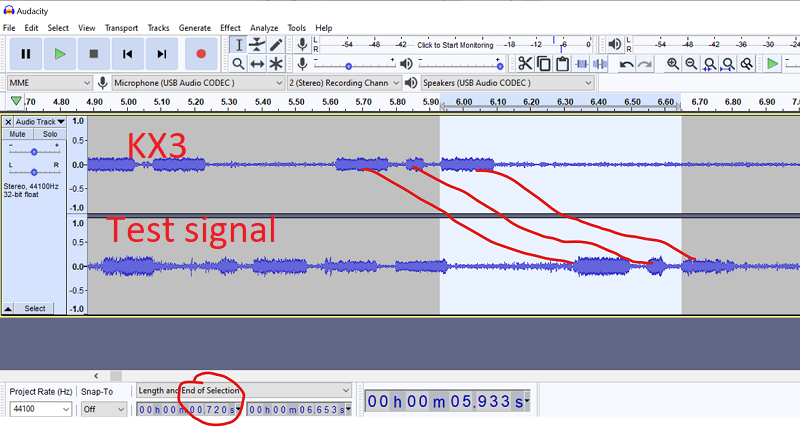The height and width of the screenshot is (427, 800).
Task: Open the Length and End of Selection dropdown
Action: coord(244,391)
